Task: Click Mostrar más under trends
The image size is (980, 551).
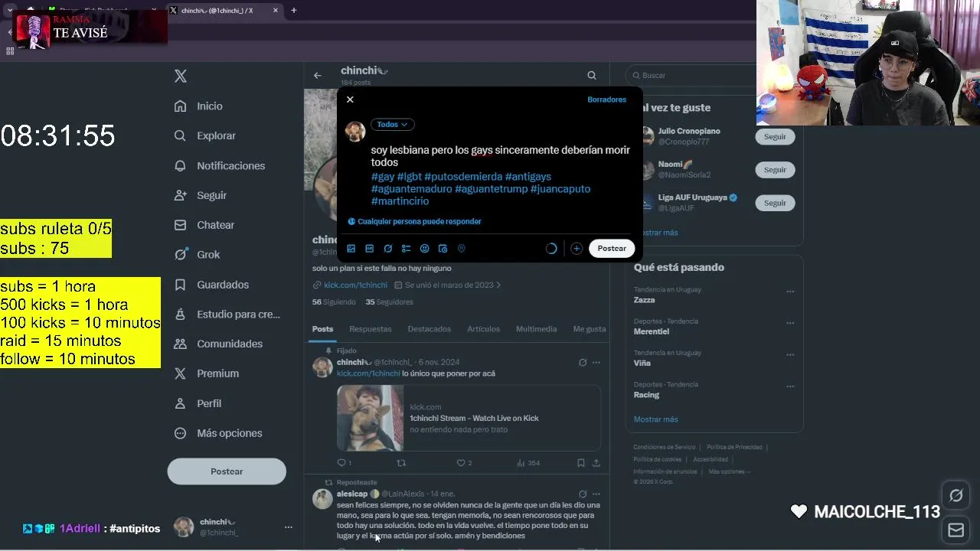Action: point(655,419)
